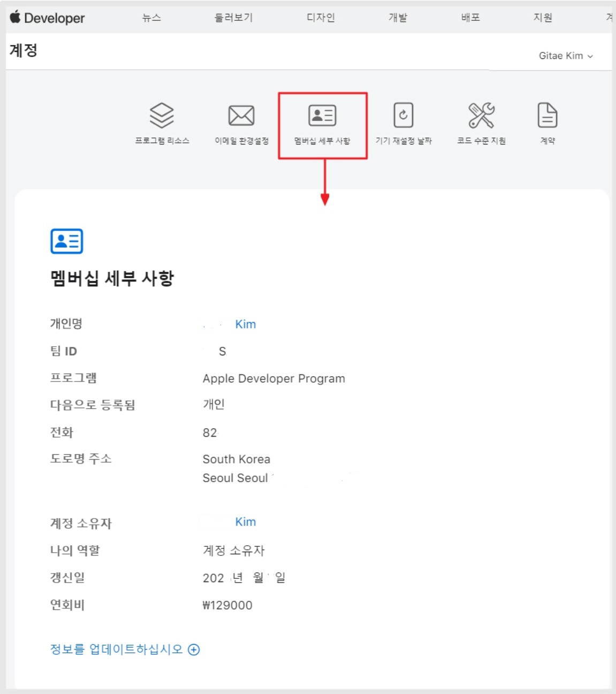Click the Seoul Seoul address line
The width and height of the screenshot is (616, 694).
pyautogui.click(x=235, y=478)
